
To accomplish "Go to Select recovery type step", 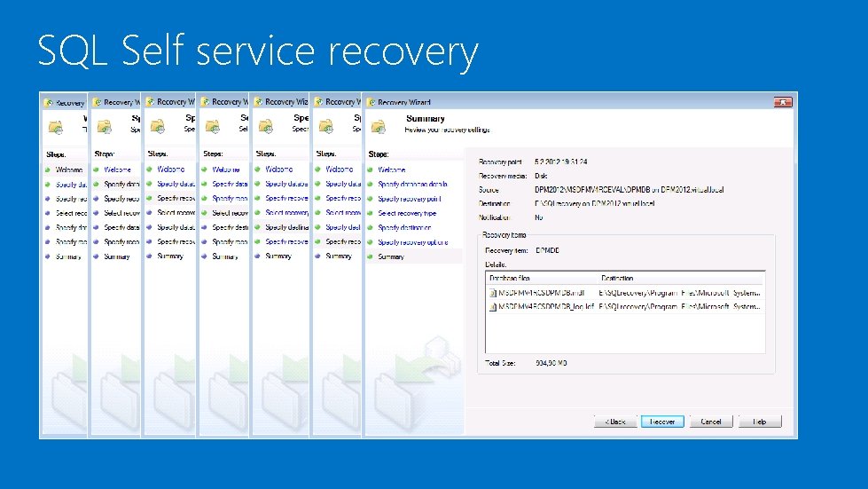I will (407, 213).
